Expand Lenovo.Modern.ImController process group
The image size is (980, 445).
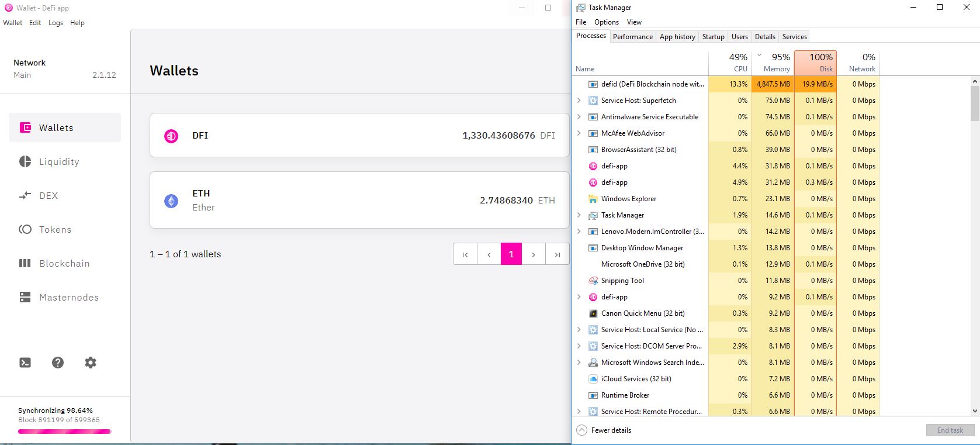[579, 232]
